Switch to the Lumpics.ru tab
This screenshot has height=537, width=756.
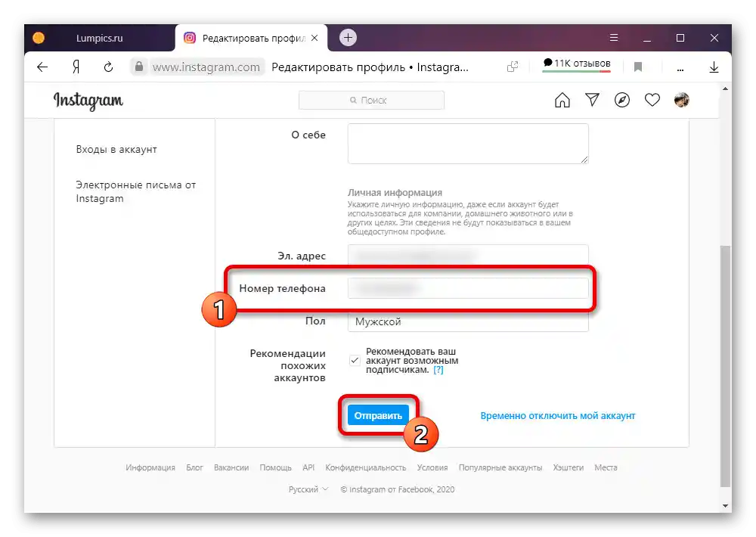[99, 38]
